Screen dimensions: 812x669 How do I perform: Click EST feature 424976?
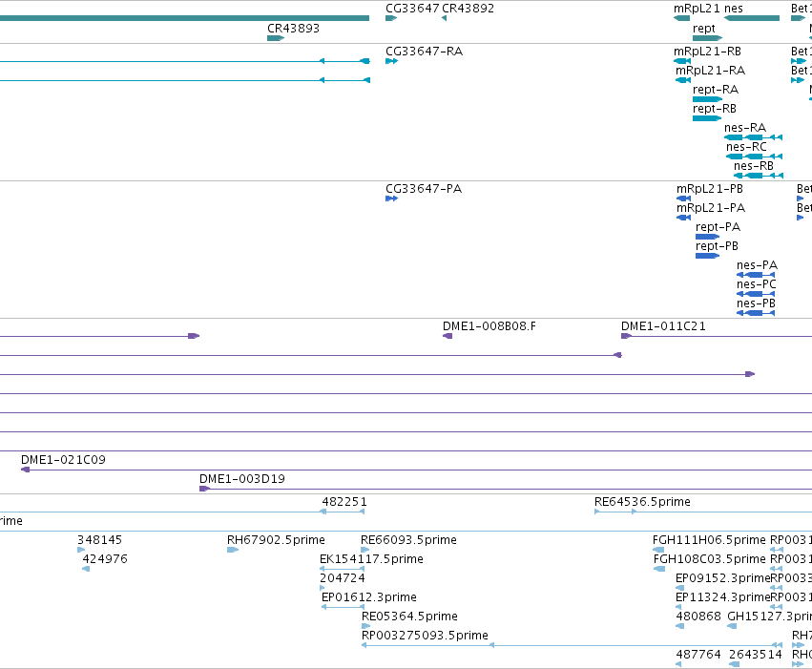(x=105, y=559)
